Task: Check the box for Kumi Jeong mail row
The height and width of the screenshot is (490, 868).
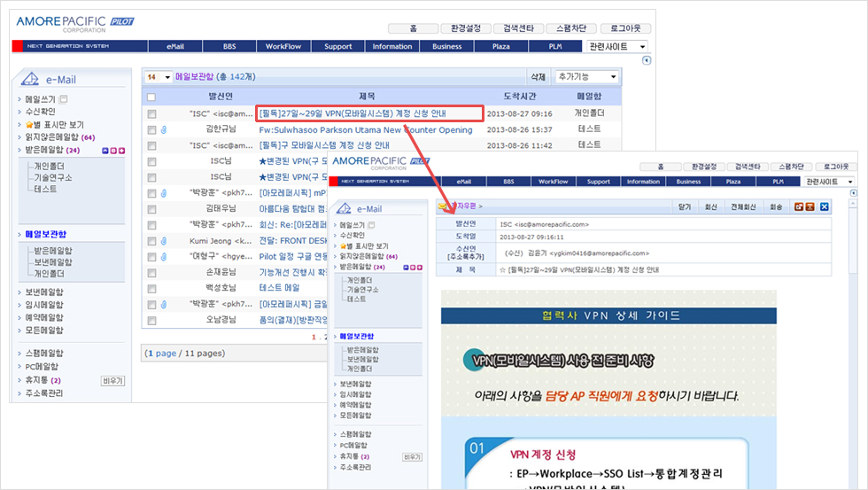Action: 151,241
